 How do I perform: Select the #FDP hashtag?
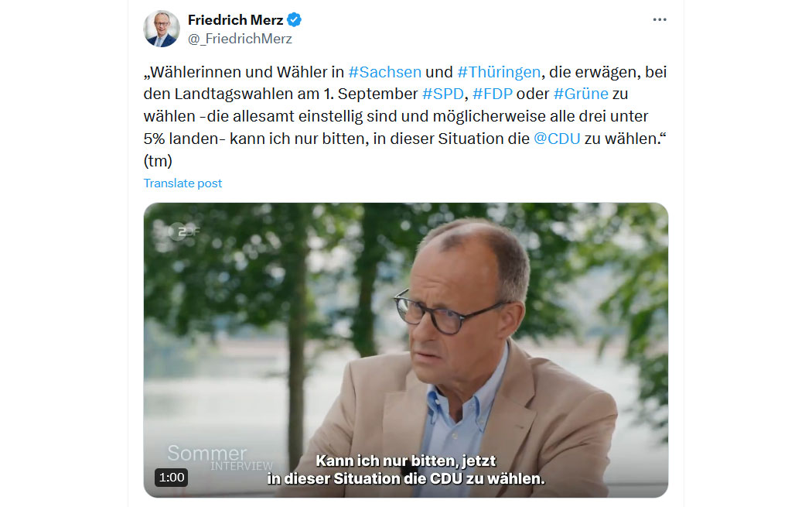pos(493,94)
